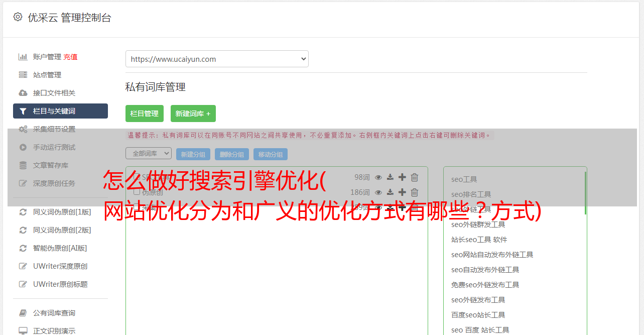Select keyword seo自动发布外链工具
The height and width of the screenshot is (335, 644).
point(485,270)
